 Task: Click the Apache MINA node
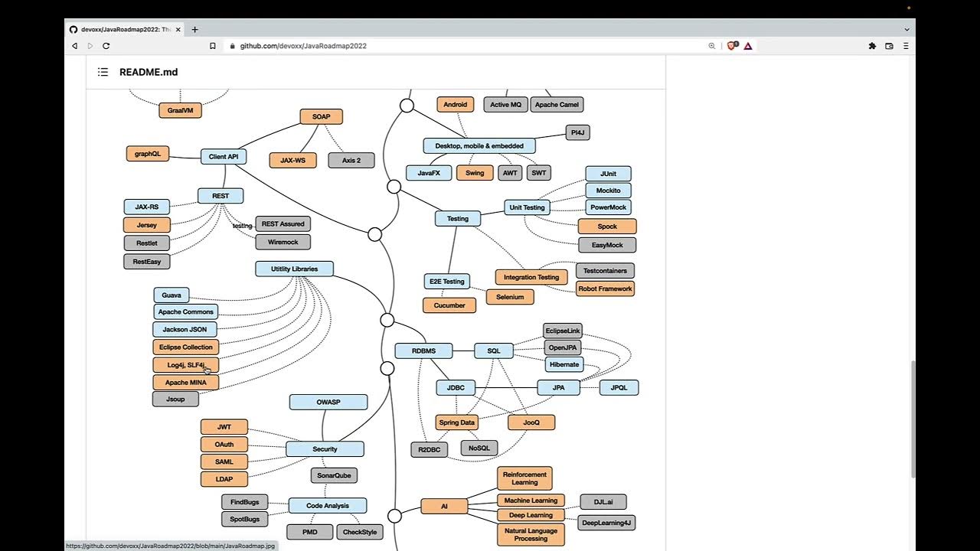pos(186,382)
